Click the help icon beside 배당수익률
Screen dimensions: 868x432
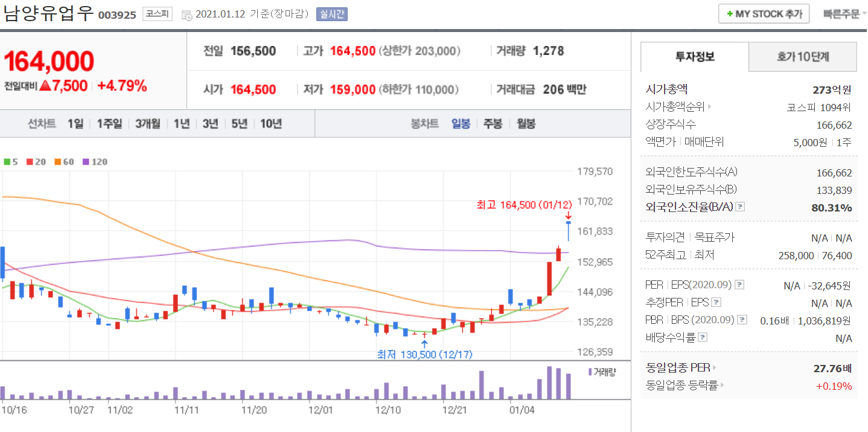point(703,338)
